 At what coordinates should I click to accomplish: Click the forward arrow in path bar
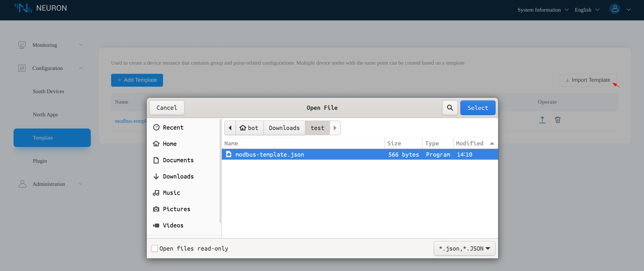pyautogui.click(x=335, y=128)
